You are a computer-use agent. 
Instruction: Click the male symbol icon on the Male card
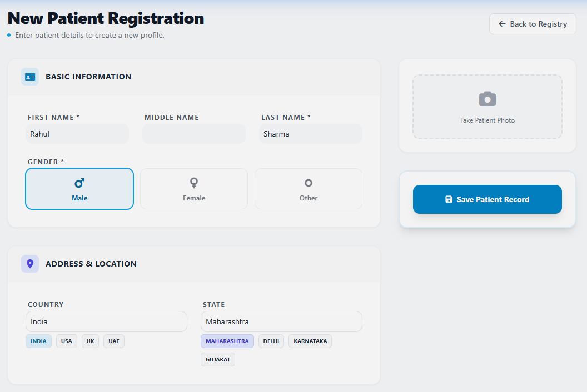pyautogui.click(x=79, y=182)
